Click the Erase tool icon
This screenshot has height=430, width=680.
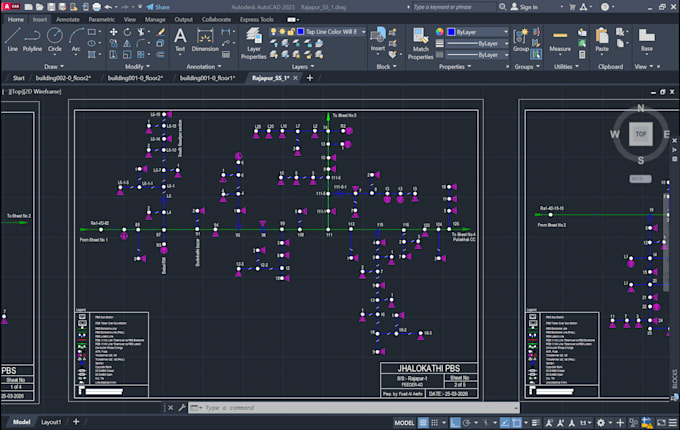point(160,32)
